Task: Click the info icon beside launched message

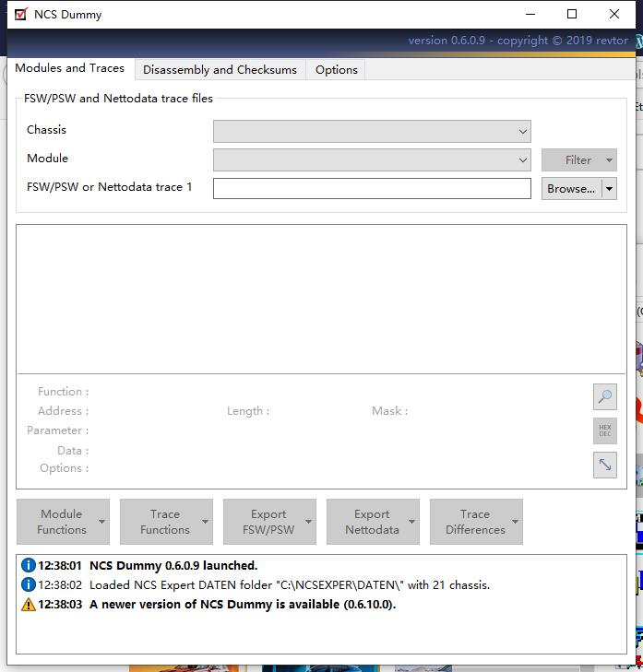Action: tap(29, 565)
